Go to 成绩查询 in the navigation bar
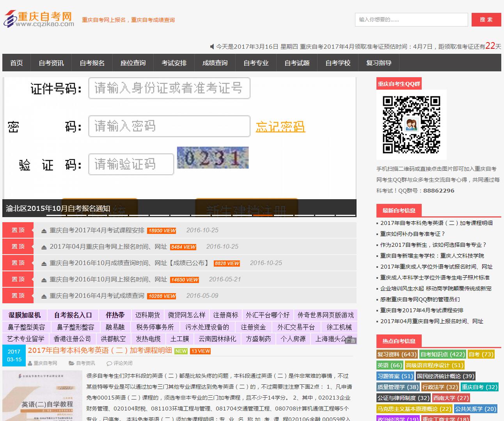This screenshot has width=504, height=421. pos(215,63)
